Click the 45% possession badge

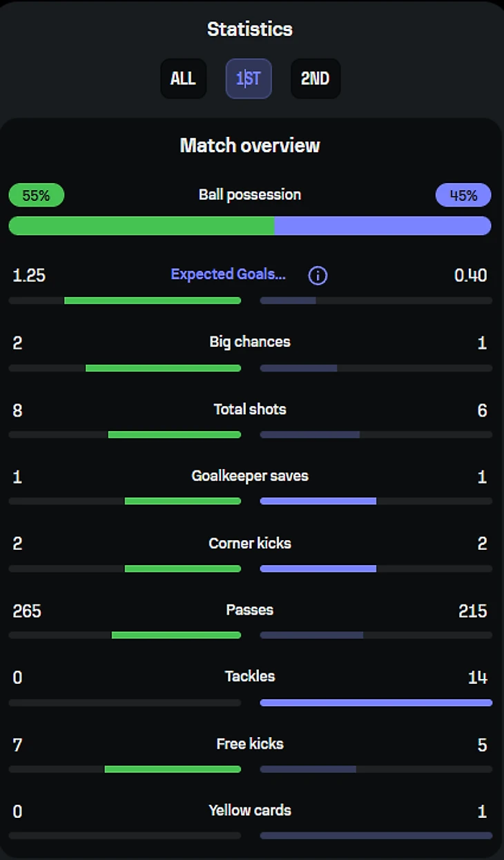(463, 195)
